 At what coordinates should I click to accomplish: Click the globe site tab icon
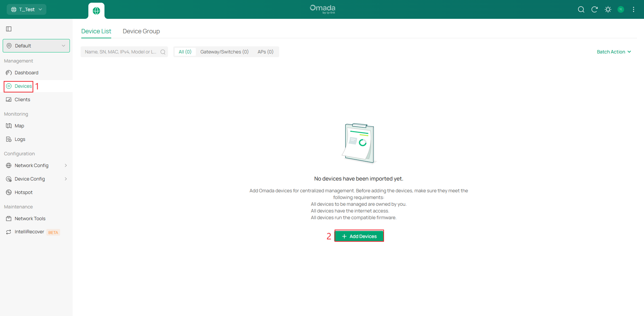pyautogui.click(x=96, y=11)
